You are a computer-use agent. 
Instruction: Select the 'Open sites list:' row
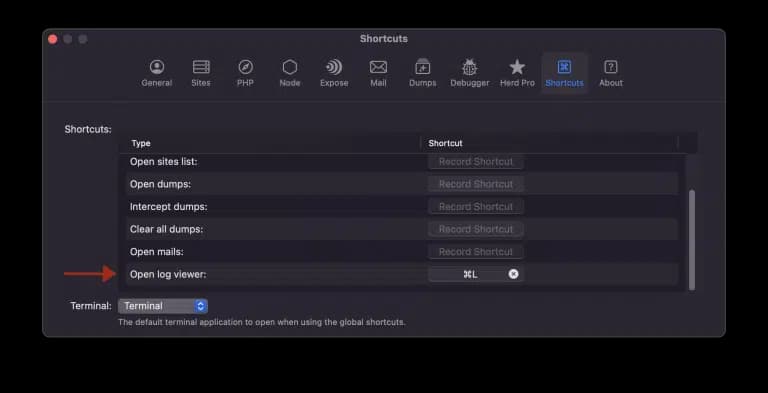coord(402,162)
